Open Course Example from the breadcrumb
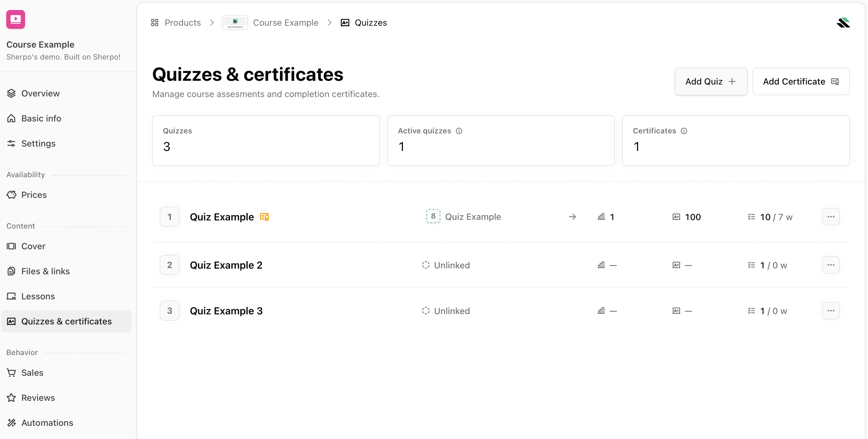This screenshot has height=439, width=868. click(x=285, y=22)
